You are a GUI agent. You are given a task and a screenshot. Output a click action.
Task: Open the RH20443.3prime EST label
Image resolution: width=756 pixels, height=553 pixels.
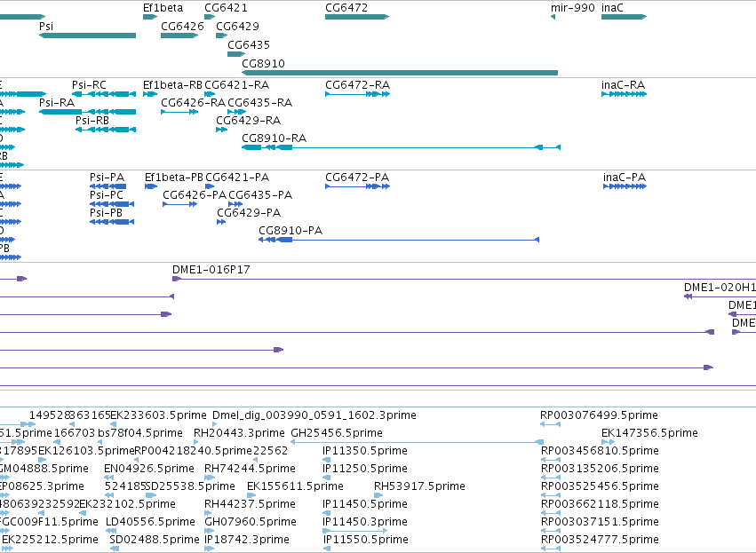[239, 433]
